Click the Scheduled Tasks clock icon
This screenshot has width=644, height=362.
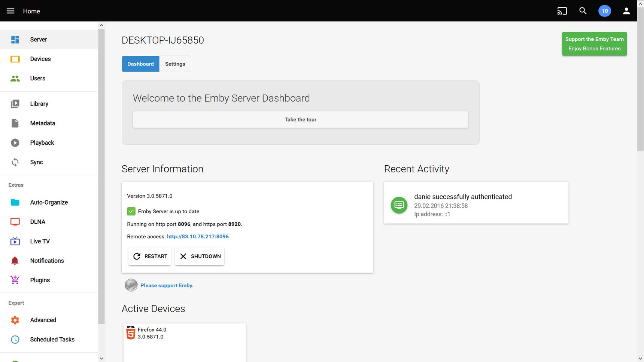coord(15,340)
